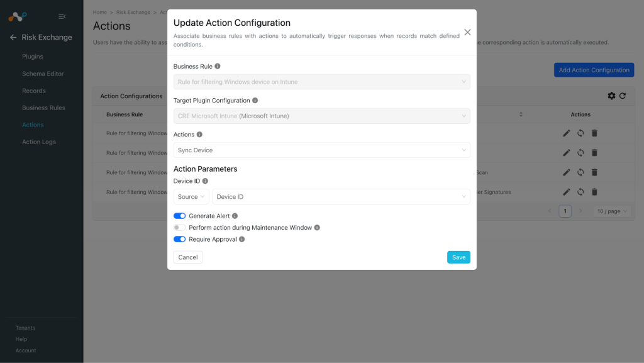Expand the Device ID field dropdown

coord(341,197)
